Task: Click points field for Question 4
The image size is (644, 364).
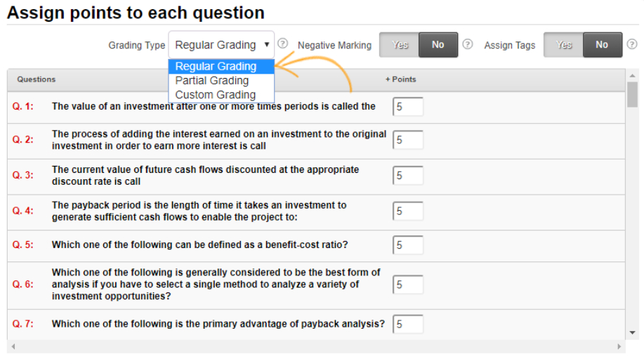Action: coord(408,211)
